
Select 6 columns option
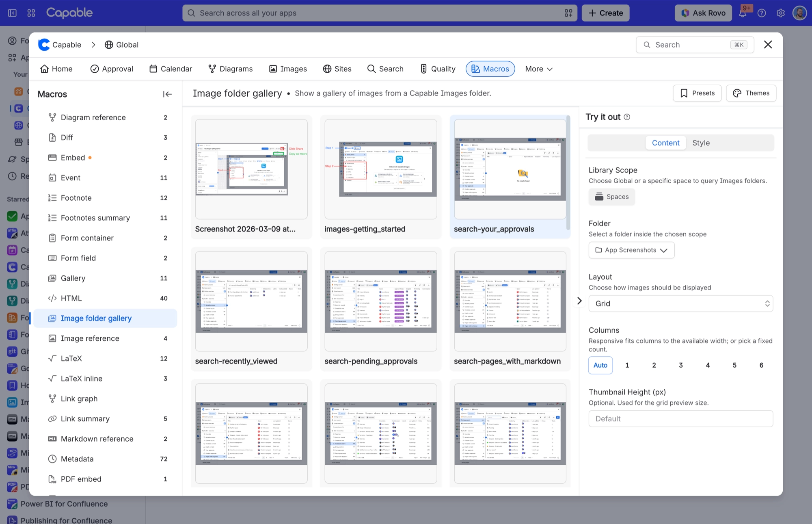point(761,365)
